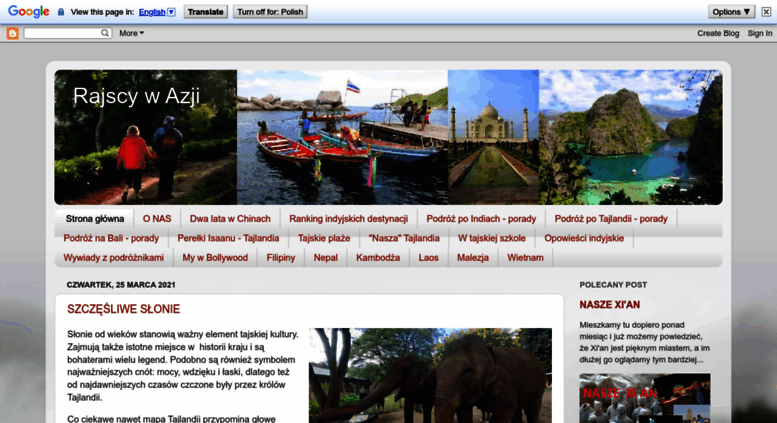
Task: Click the text 'View this page in:'
Action: 103,12
